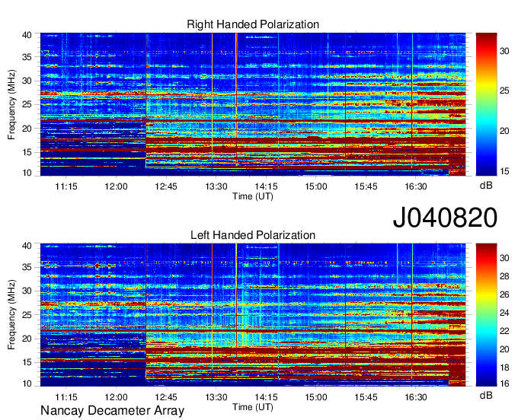Click 25 MHz frequency tick on Left Handed plot
Viewport: 518px width, 420px height.
(x=27, y=315)
